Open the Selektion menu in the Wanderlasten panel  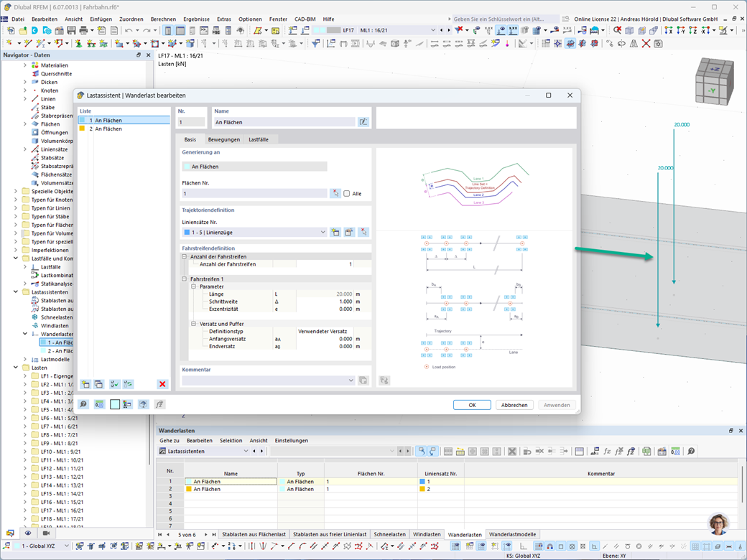(x=231, y=441)
